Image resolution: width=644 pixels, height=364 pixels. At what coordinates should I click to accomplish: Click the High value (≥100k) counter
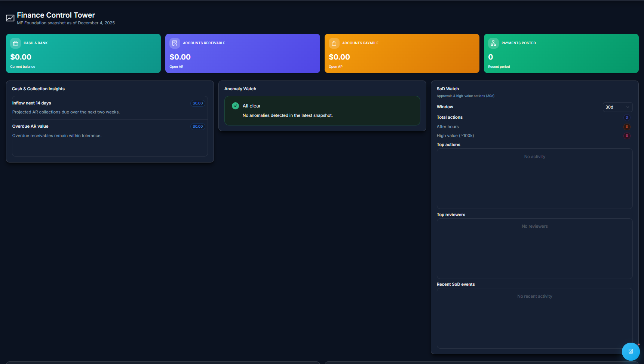click(627, 136)
